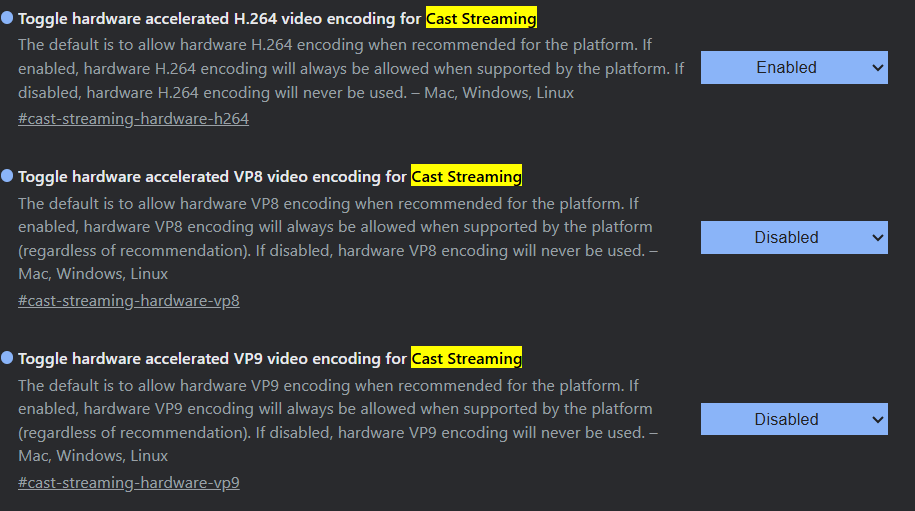Click the blue dot beside H.264 flag
The height and width of the screenshot is (511, 915).
pos(7,18)
